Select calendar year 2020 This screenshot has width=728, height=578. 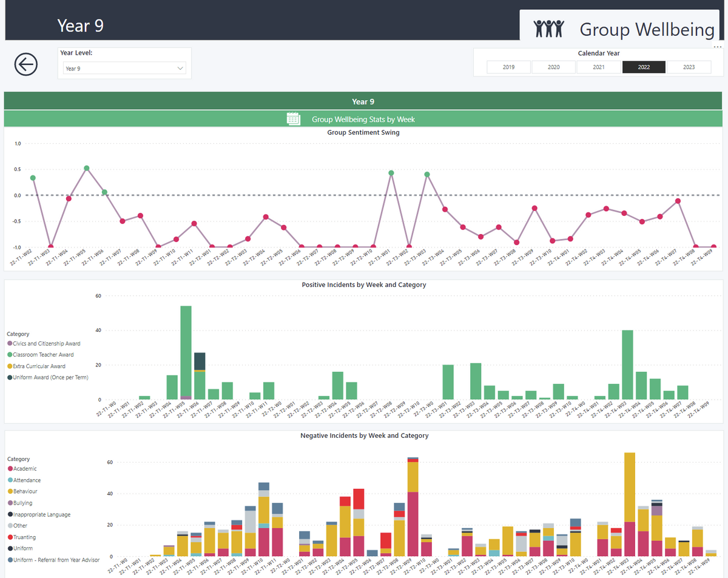tap(553, 67)
